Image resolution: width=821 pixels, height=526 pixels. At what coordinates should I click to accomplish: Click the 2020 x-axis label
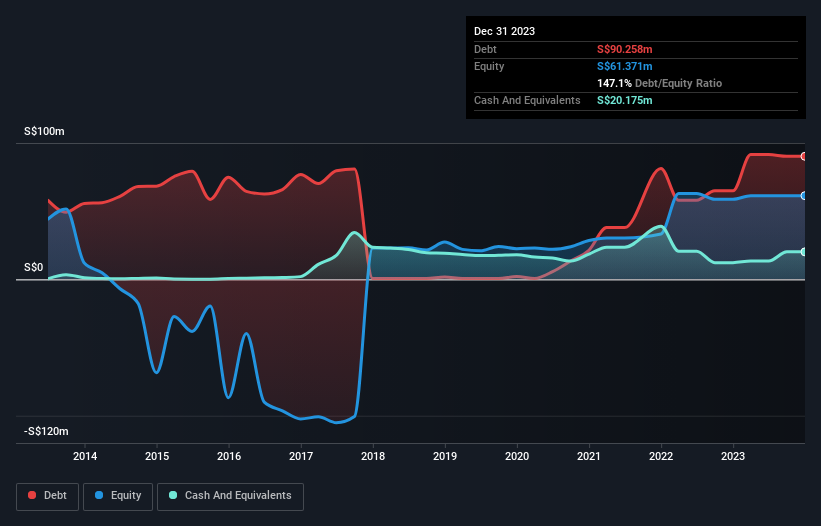(517, 456)
